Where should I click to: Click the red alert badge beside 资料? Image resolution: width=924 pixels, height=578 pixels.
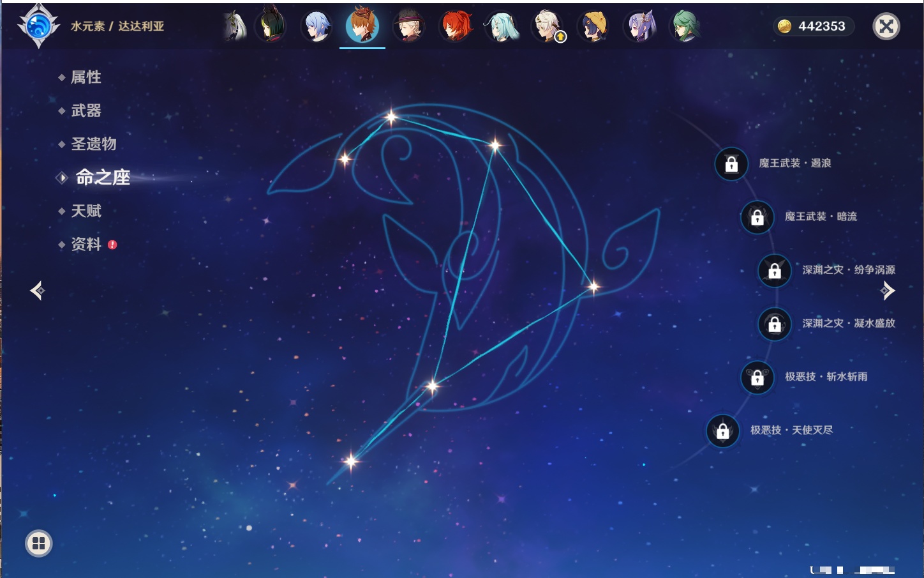click(112, 245)
